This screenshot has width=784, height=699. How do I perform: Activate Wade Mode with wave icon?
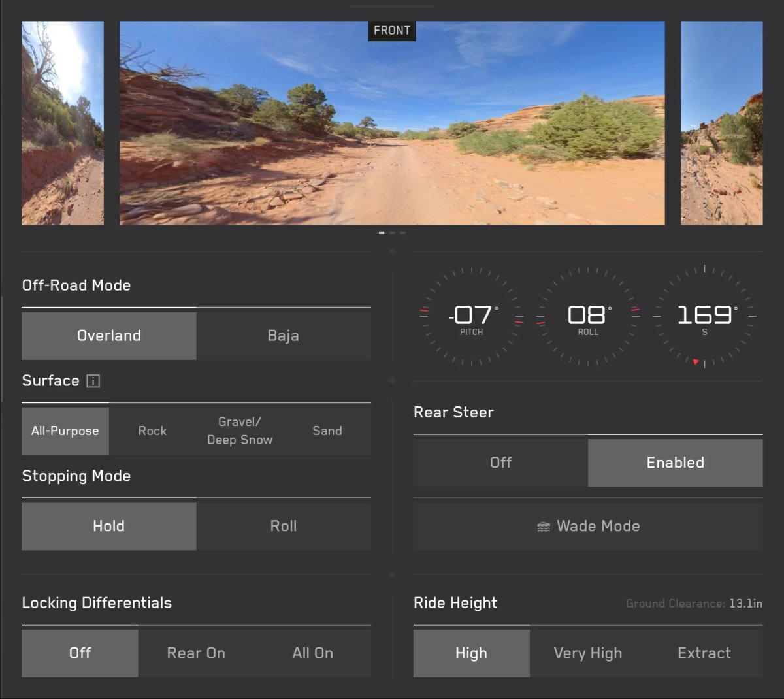pos(587,527)
